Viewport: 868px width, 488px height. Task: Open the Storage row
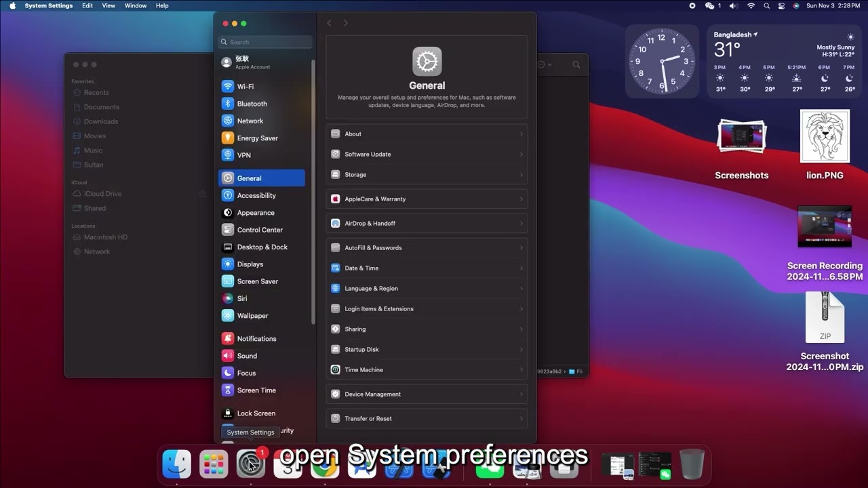427,175
